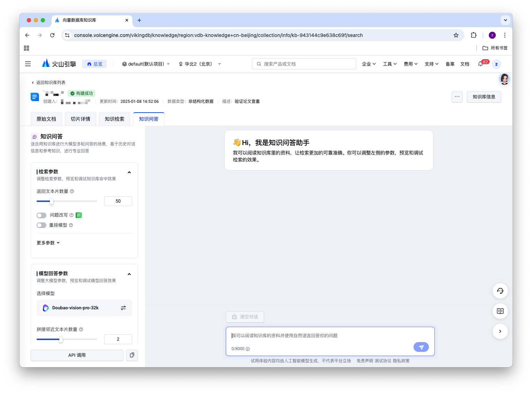532x393 pixels.
Task: Toggle the 问题改写 switch
Action: (x=41, y=215)
